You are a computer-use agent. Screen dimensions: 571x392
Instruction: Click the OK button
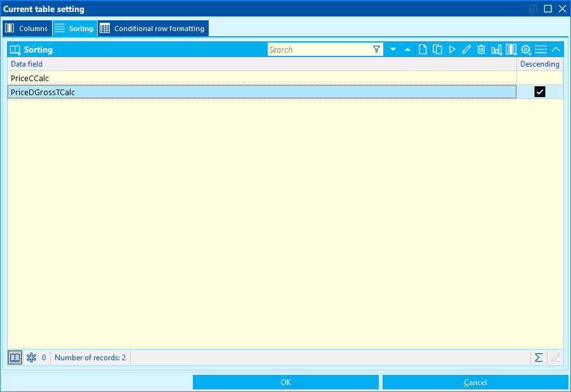click(x=285, y=382)
